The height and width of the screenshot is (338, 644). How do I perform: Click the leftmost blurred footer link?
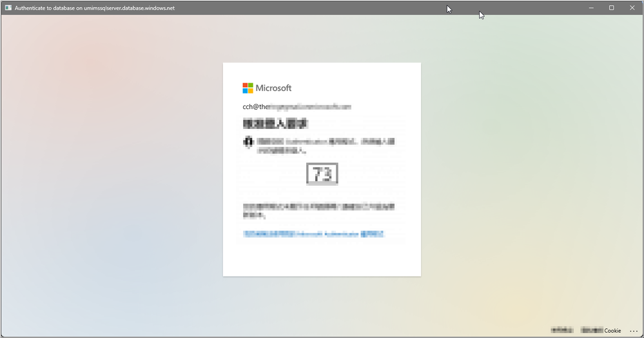coord(561,330)
